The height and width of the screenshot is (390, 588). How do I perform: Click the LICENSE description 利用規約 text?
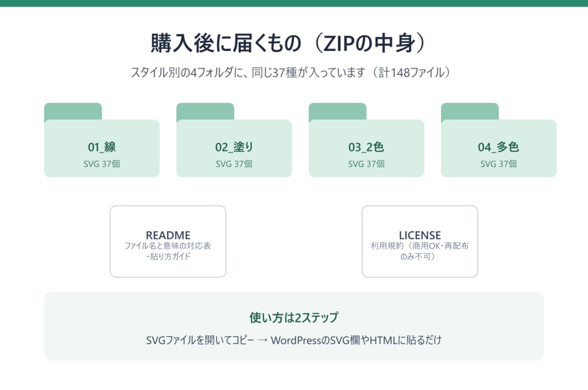point(420,251)
